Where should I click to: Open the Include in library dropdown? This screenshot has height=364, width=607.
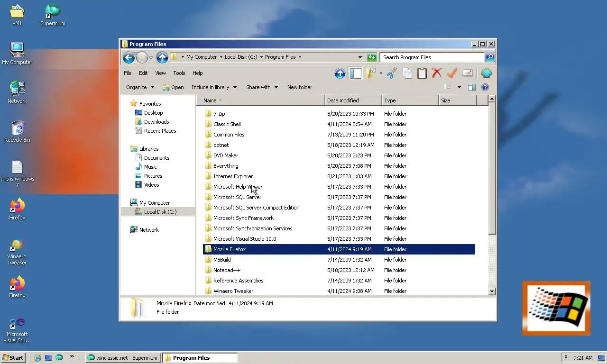click(x=214, y=87)
